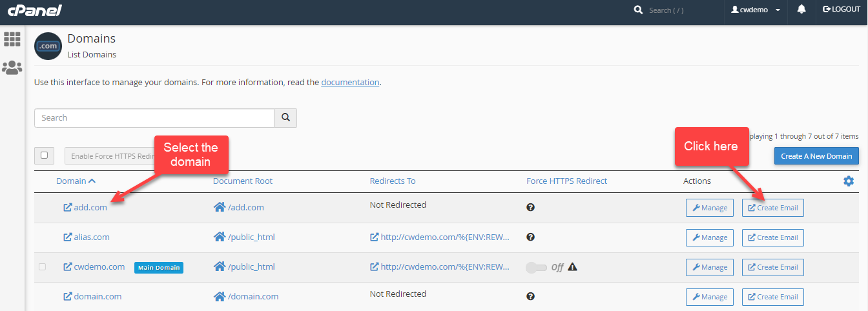Image resolution: width=868 pixels, height=311 pixels.
Task: Click Create A New Domain button
Action: click(816, 156)
